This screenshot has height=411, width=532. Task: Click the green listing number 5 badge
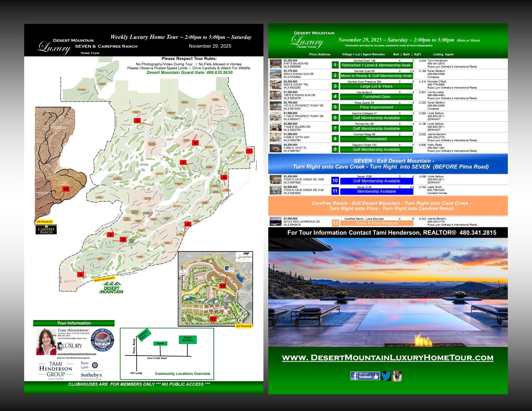tap(335, 107)
